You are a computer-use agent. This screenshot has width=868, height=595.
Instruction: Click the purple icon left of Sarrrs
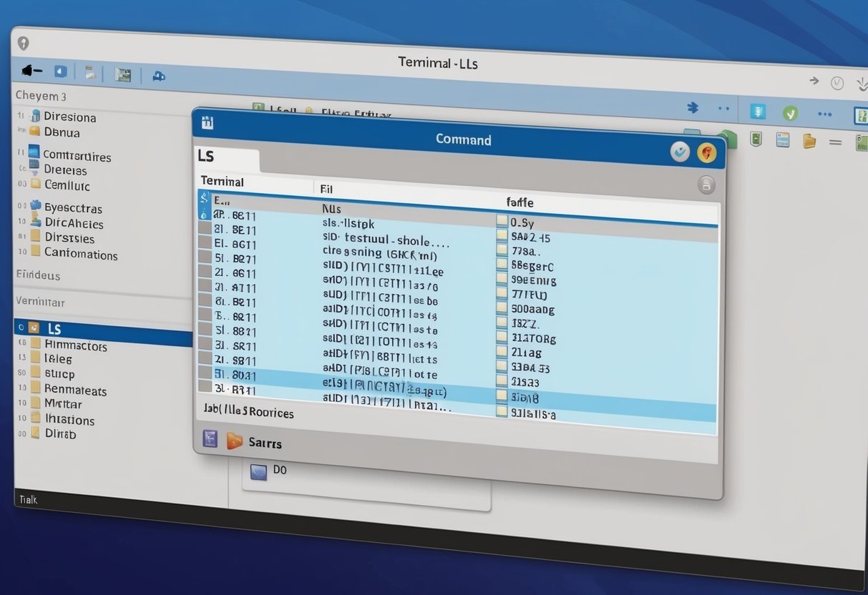pos(210,438)
